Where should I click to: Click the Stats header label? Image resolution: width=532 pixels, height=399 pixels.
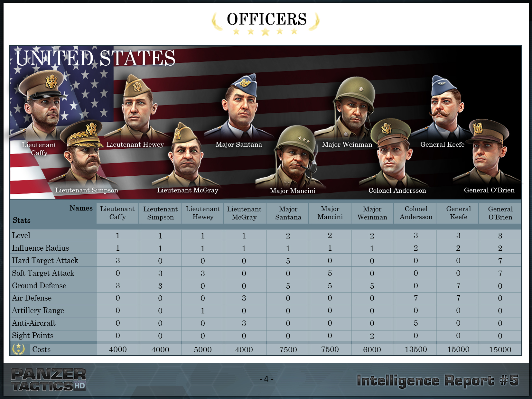pos(22,220)
